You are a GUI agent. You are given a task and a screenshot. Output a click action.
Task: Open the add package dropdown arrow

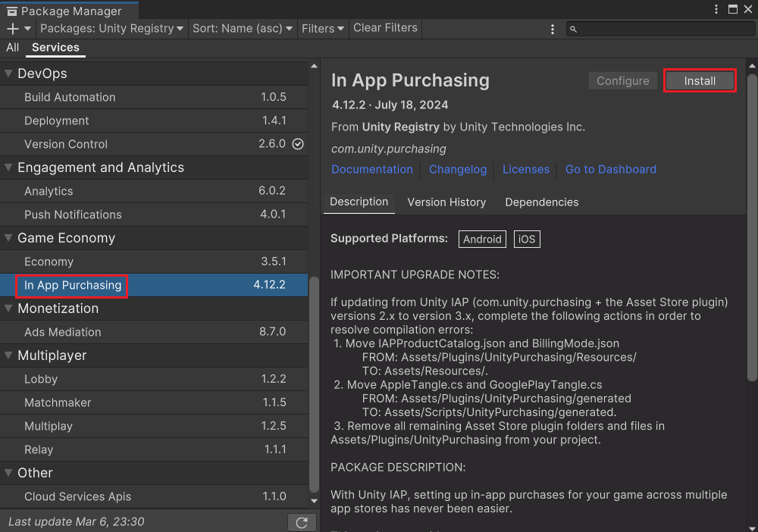click(x=27, y=29)
